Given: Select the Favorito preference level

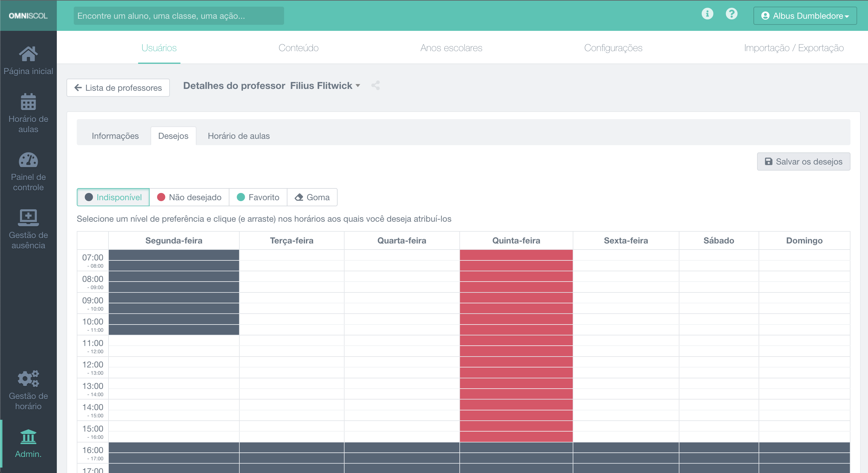Looking at the screenshot, I should [258, 197].
